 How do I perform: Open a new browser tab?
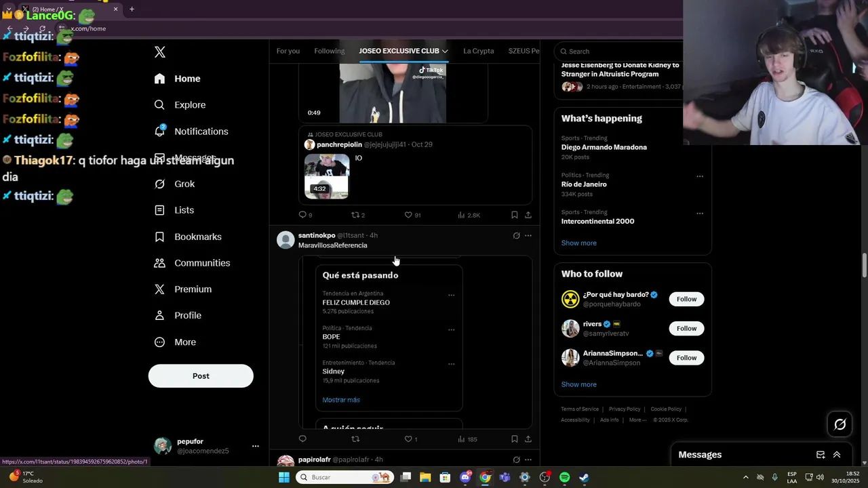132,9
